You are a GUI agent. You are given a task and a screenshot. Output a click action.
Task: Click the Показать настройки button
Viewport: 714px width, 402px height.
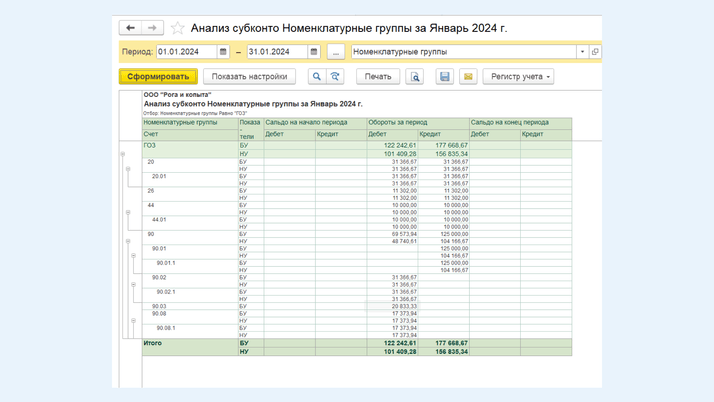point(249,76)
